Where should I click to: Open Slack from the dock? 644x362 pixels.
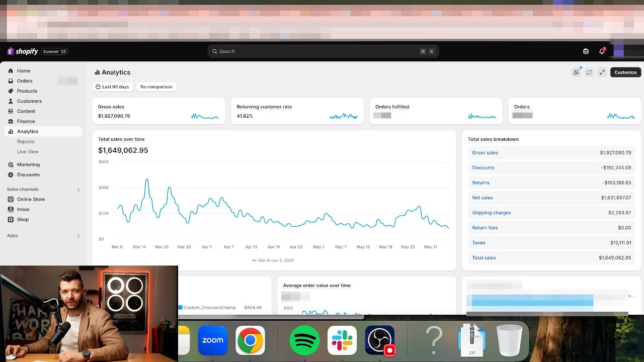pos(342,340)
